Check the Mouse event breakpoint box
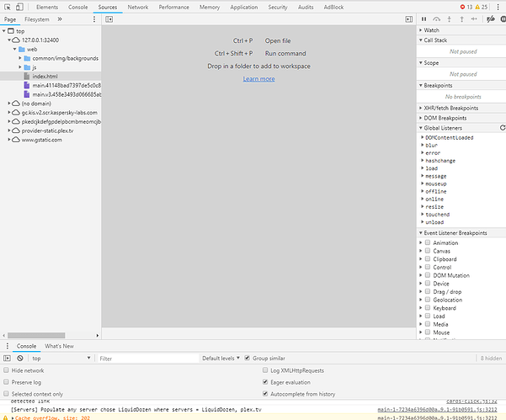The width and height of the screenshot is (506, 420). coord(428,332)
